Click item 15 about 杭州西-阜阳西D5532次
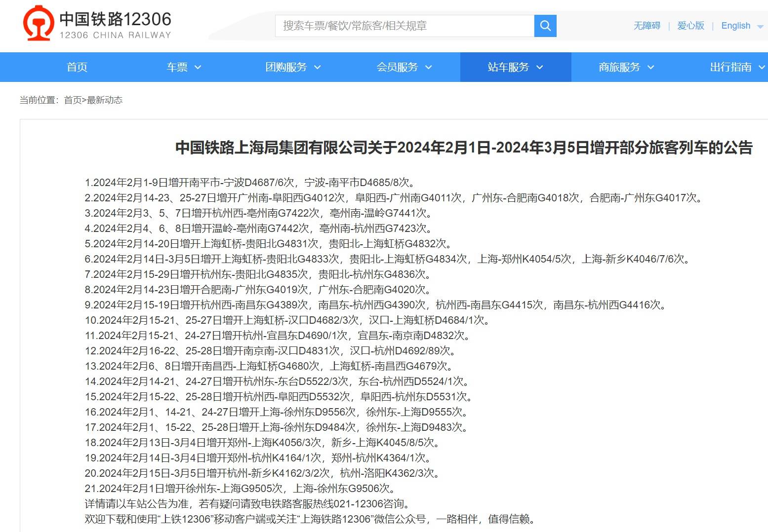The width and height of the screenshot is (768, 532). click(x=280, y=397)
